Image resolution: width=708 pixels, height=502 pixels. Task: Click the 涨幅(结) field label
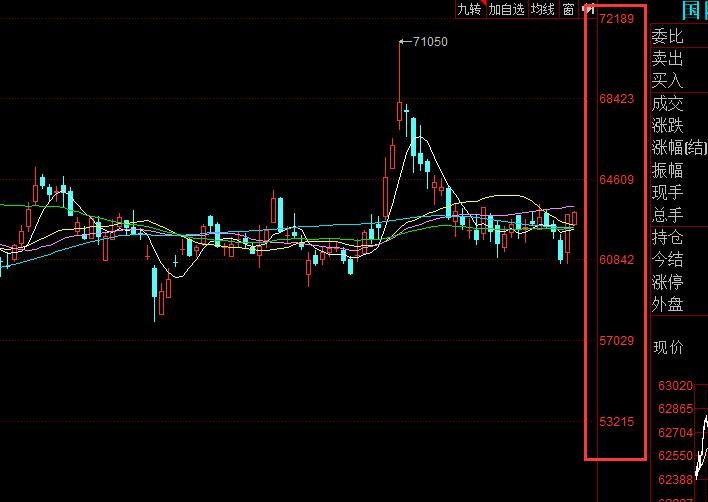point(679,148)
